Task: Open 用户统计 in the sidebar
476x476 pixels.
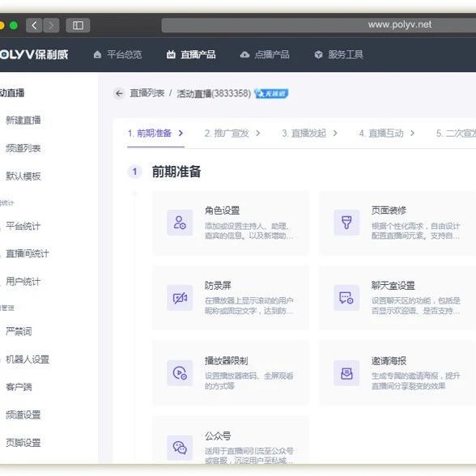Action: (23, 282)
